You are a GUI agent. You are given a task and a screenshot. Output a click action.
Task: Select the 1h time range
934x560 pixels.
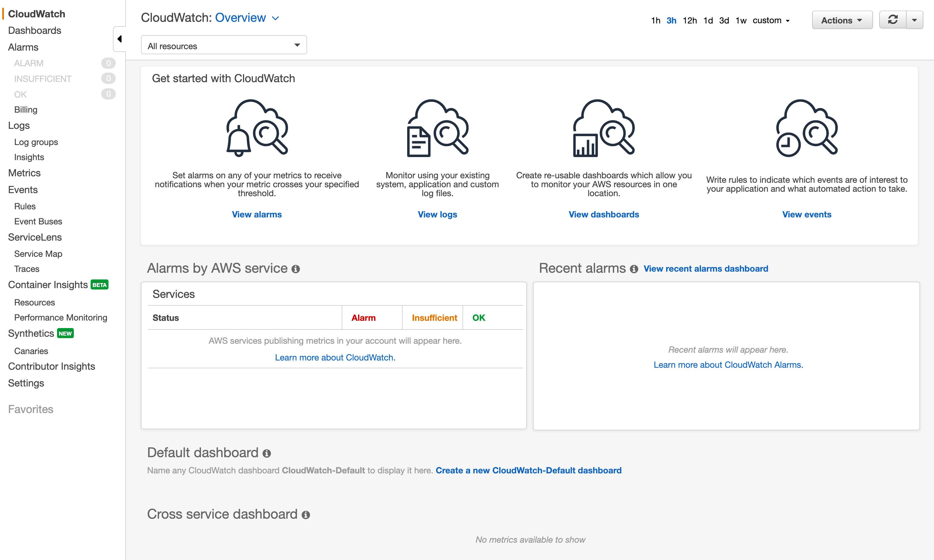(x=656, y=20)
